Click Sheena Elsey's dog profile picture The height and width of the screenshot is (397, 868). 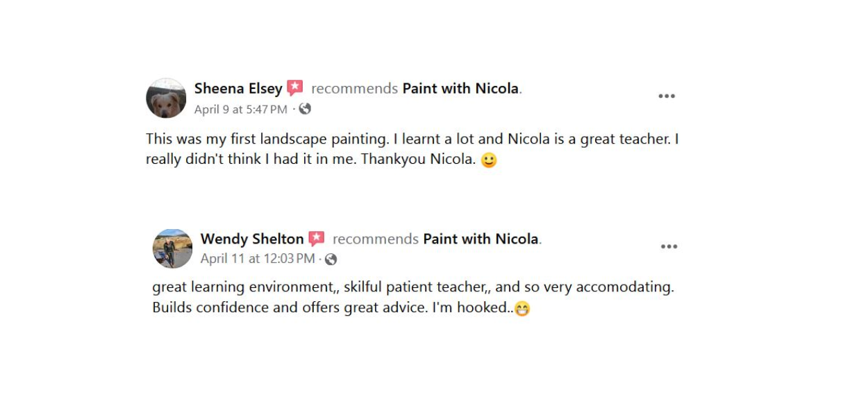[166, 99]
